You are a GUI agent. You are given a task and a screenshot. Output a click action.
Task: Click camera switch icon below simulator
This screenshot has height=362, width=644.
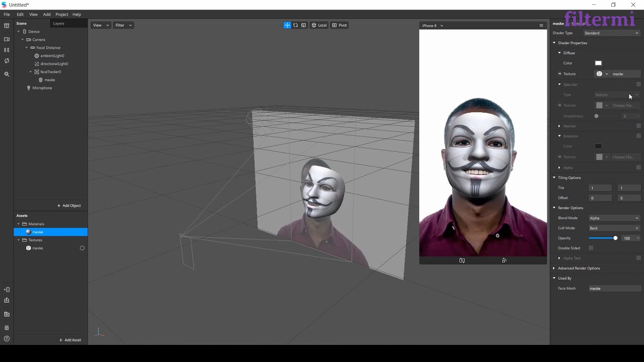point(462,260)
